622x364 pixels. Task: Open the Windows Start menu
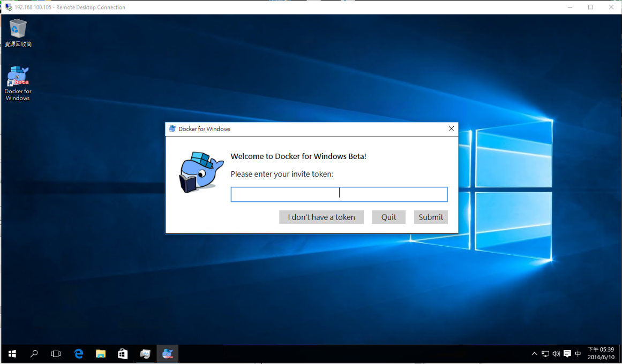click(x=12, y=354)
